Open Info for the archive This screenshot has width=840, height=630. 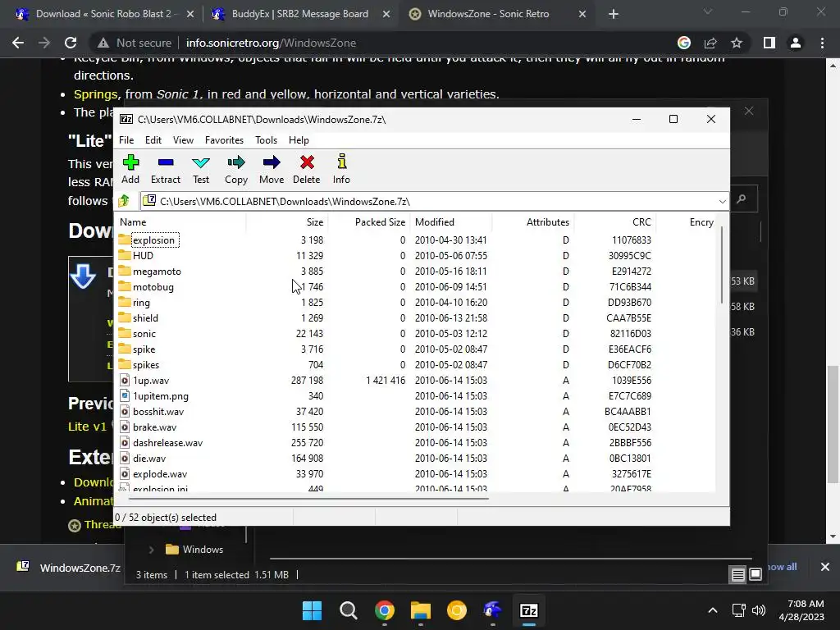coord(341,169)
